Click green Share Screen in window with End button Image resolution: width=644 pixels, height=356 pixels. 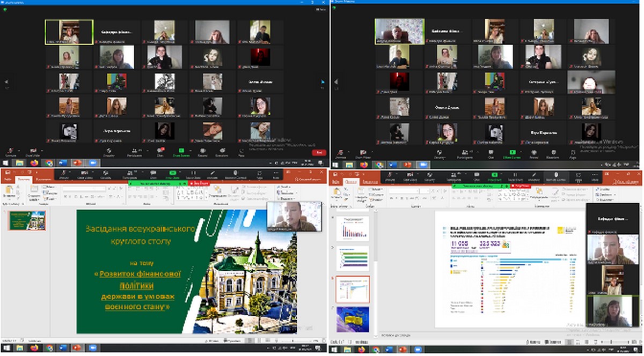(181, 151)
